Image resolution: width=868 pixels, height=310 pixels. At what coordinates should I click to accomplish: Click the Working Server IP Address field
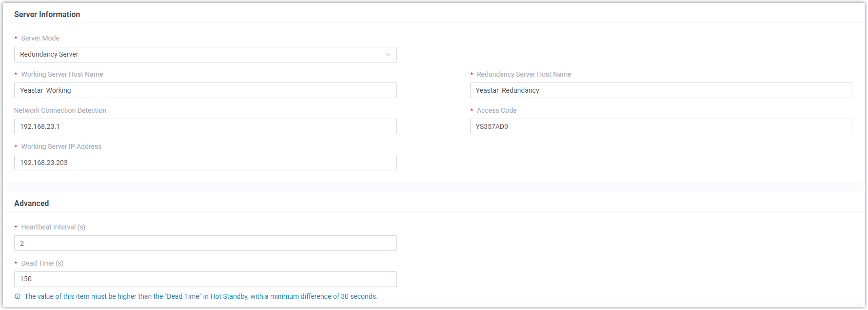click(205, 163)
